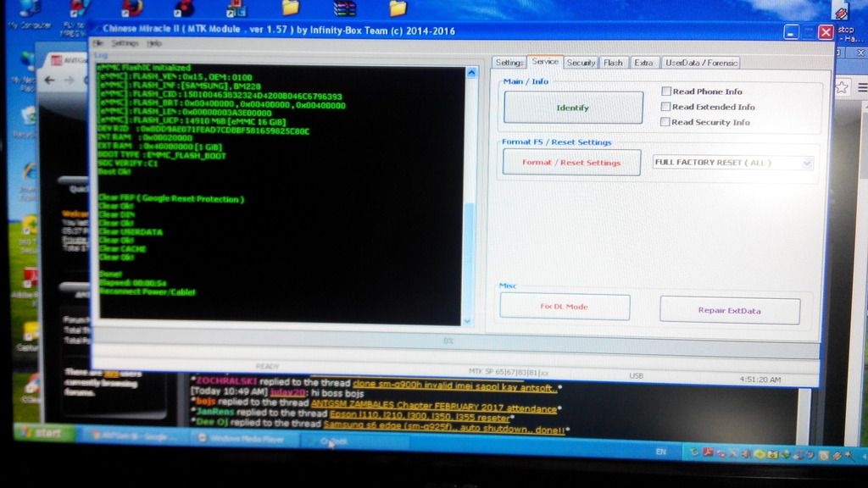Viewport: 868px width, 488px height.
Task: Click the Identify button
Action: (x=573, y=108)
